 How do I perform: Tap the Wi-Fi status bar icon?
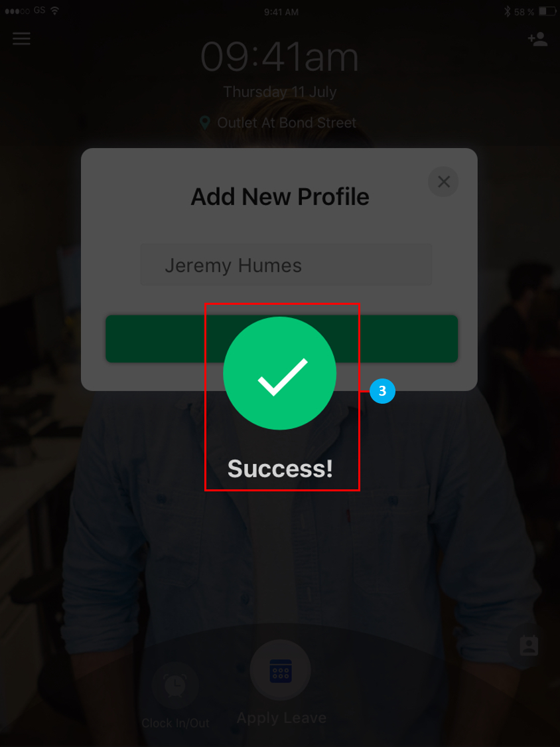point(55,11)
